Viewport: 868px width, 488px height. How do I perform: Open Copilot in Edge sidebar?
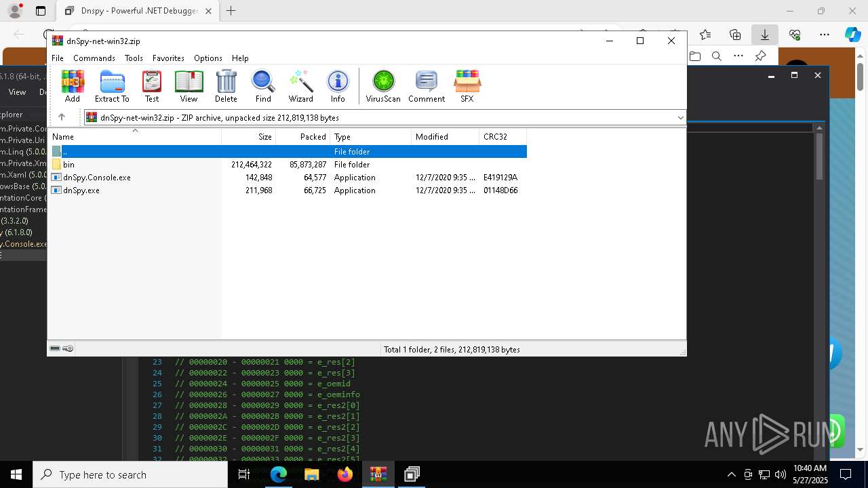(x=852, y=35)
